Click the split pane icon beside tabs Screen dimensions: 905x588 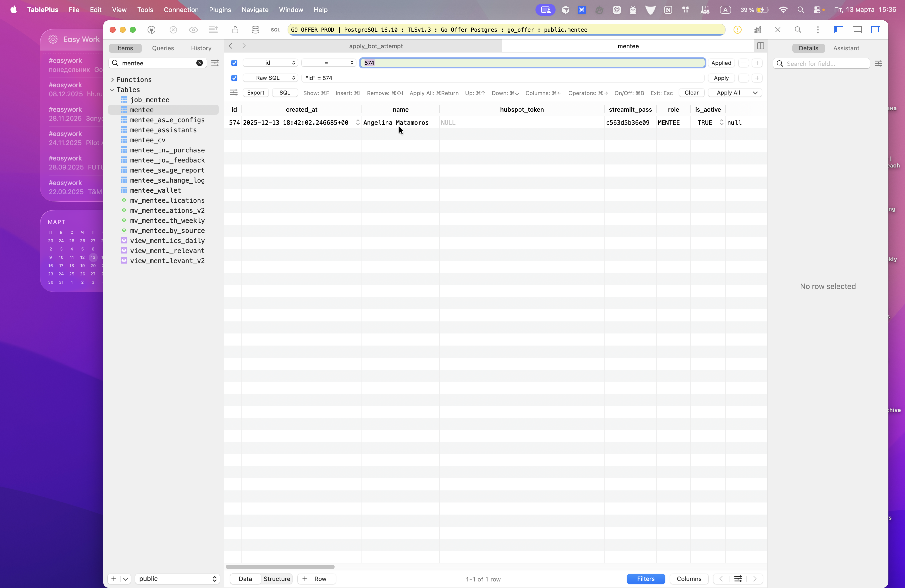coord(760,46)
